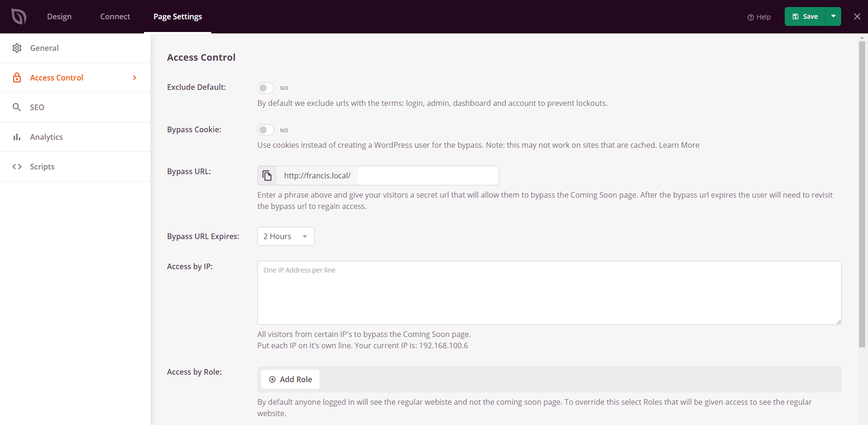Open the Bypass URL Expires dropdown

[286, 236]
